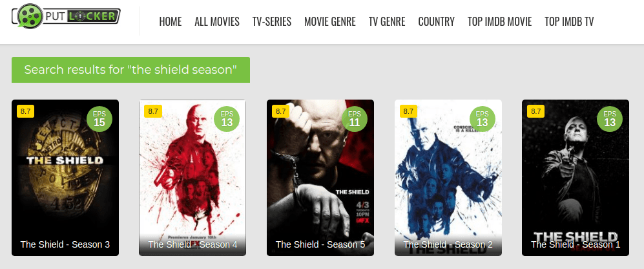Open the ALL MOVIES page
This screenshot has height=269, width=644.
(217, 21)
